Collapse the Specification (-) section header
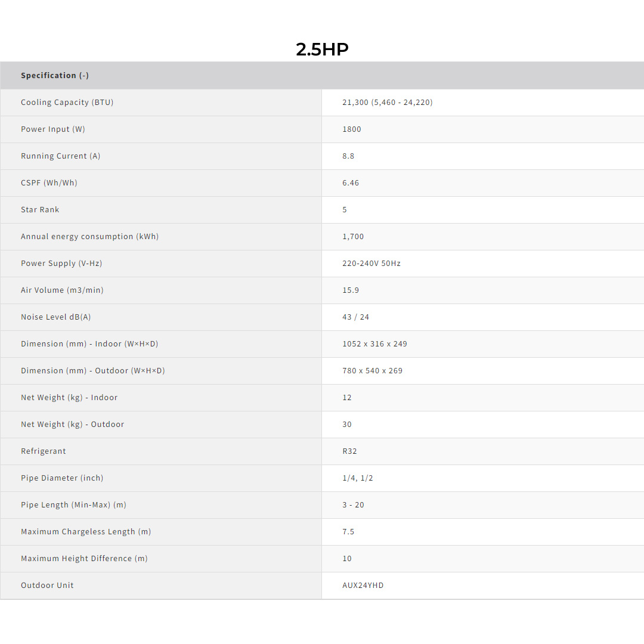 [55, 76]
